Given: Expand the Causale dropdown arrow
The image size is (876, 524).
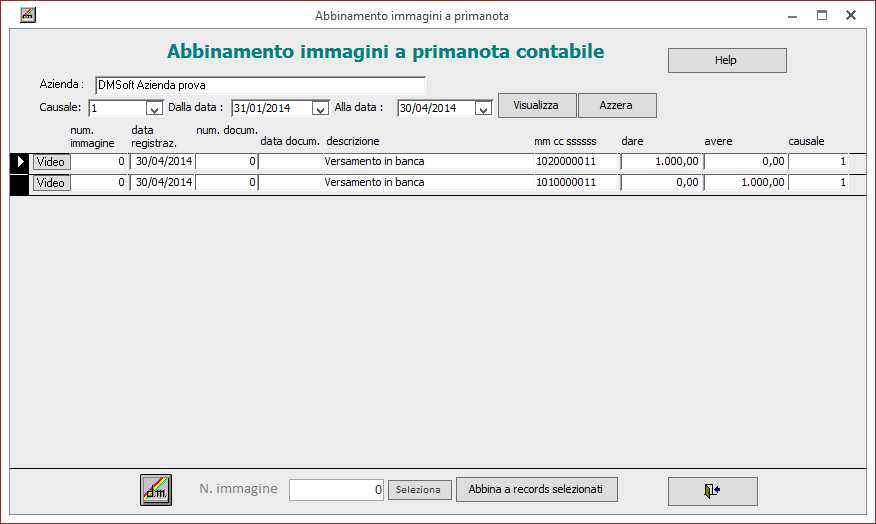Looking at the screenshot, I should pyautogui.click(x=154, y=108).
